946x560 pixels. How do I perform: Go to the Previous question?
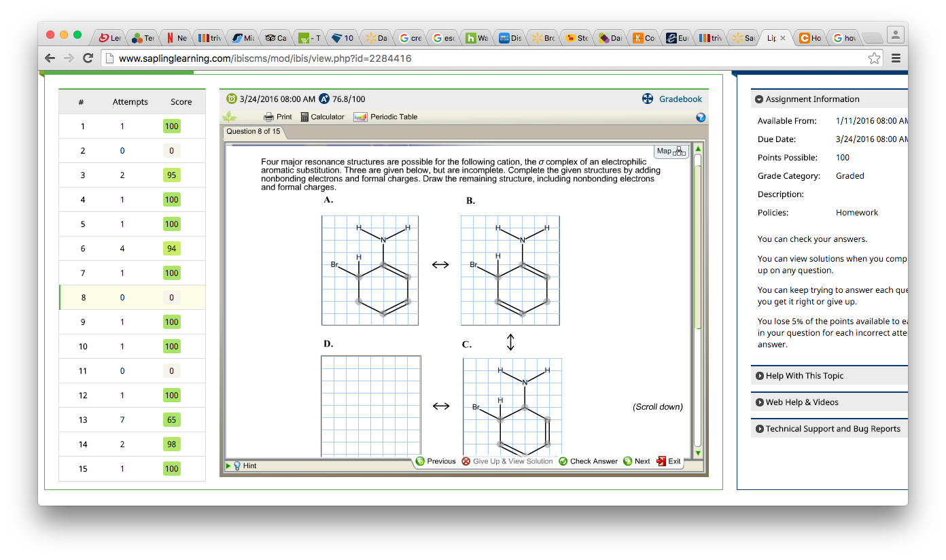coord(436,461)
